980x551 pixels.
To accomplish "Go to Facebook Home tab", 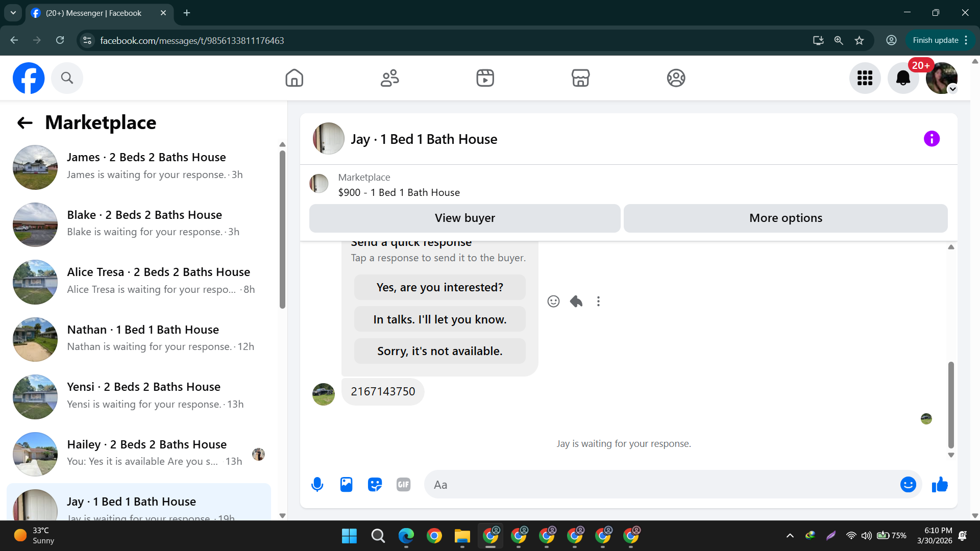I will click(294, 78).
